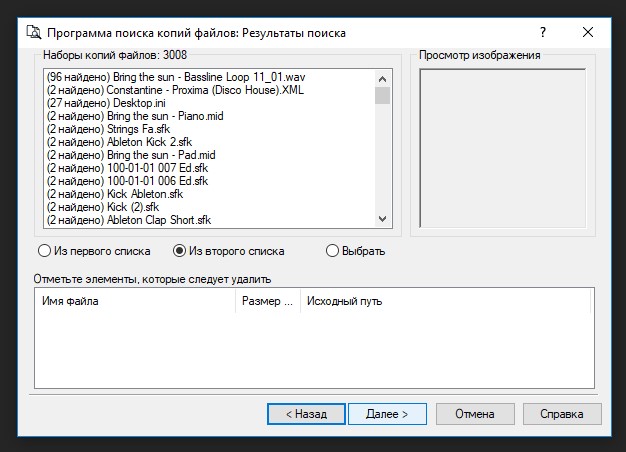Sort by the 'Исходный путь' column header

click(445, 301)
